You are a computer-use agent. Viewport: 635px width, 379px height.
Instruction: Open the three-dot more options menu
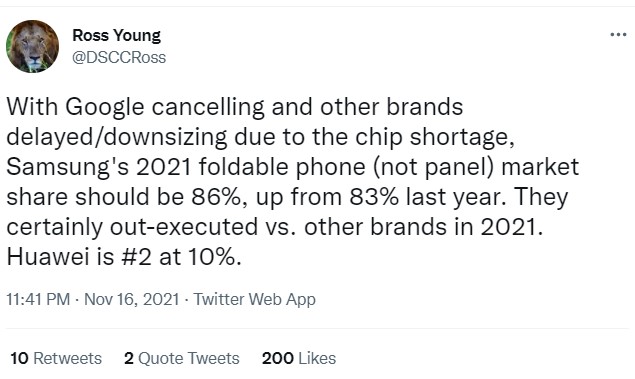tap(618, 35)
